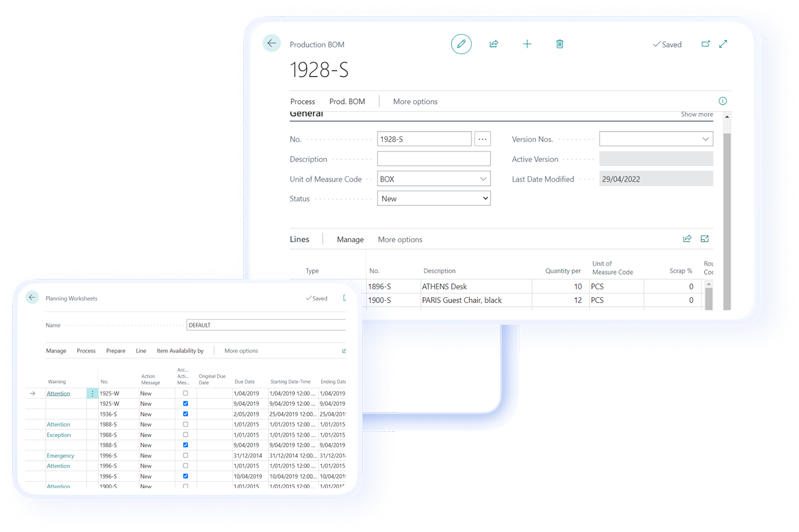Click the expand to full screen icon
Viewport: 799px width, 532px height.
723,44
